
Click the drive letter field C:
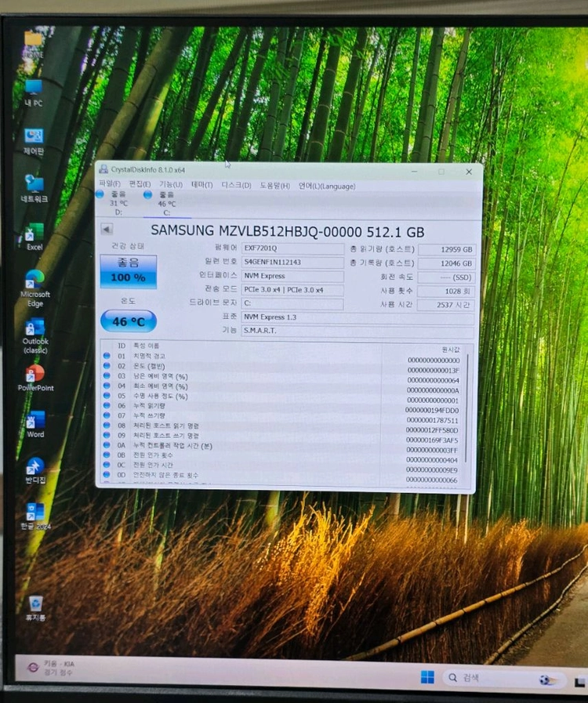(x=292, y=303)
